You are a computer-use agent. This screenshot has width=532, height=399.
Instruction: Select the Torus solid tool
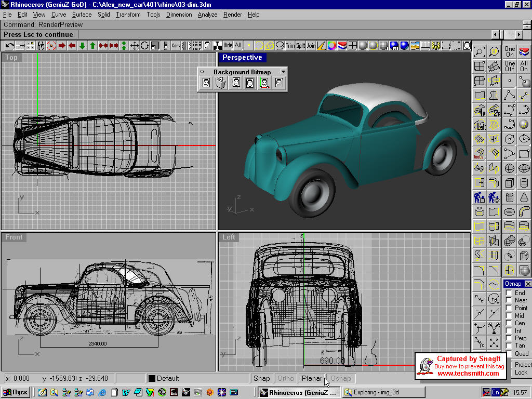[x=509, y=212]
